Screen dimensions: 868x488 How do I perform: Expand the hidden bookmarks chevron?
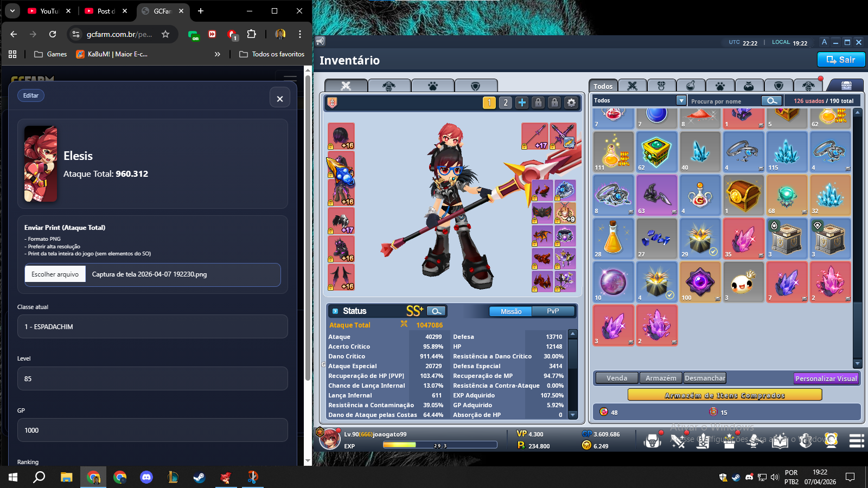pos(218,54)
